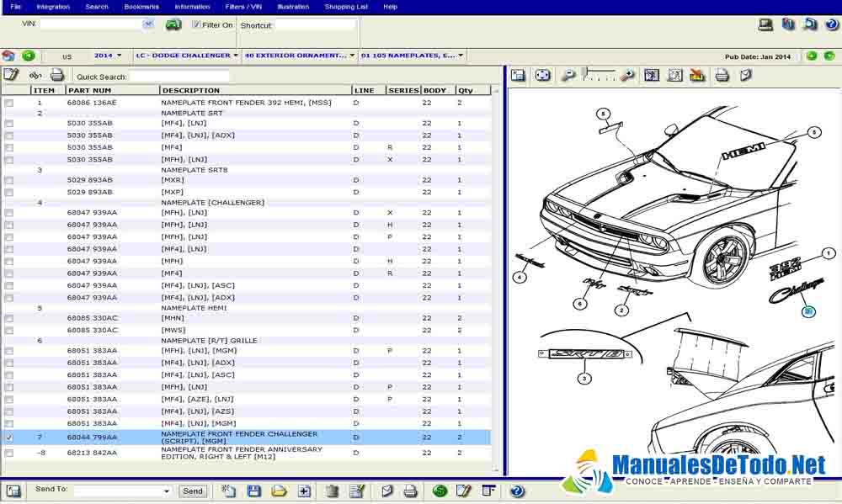Click the green dollar pricing icon
The image size is (842, 504).
(440, 491)
